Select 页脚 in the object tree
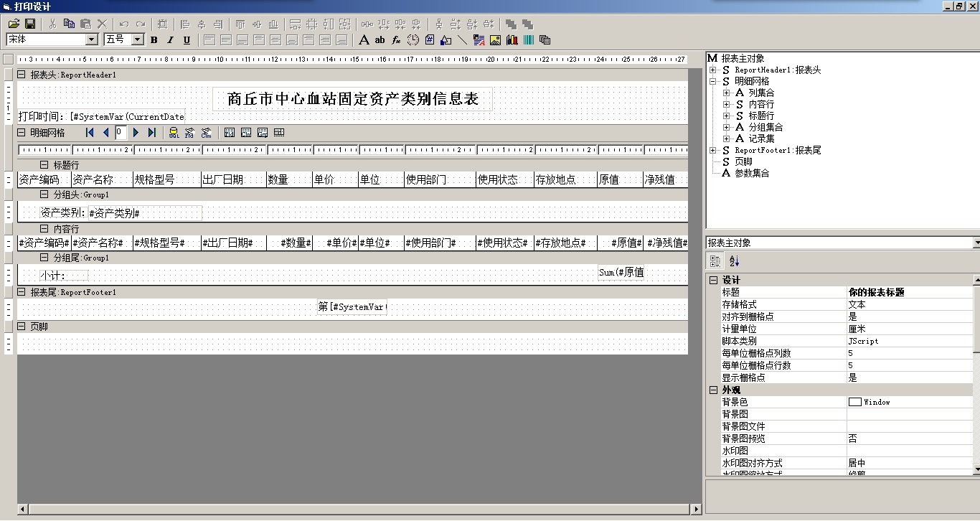This screenshot has width=980, height=521. (x=743, y=161)
